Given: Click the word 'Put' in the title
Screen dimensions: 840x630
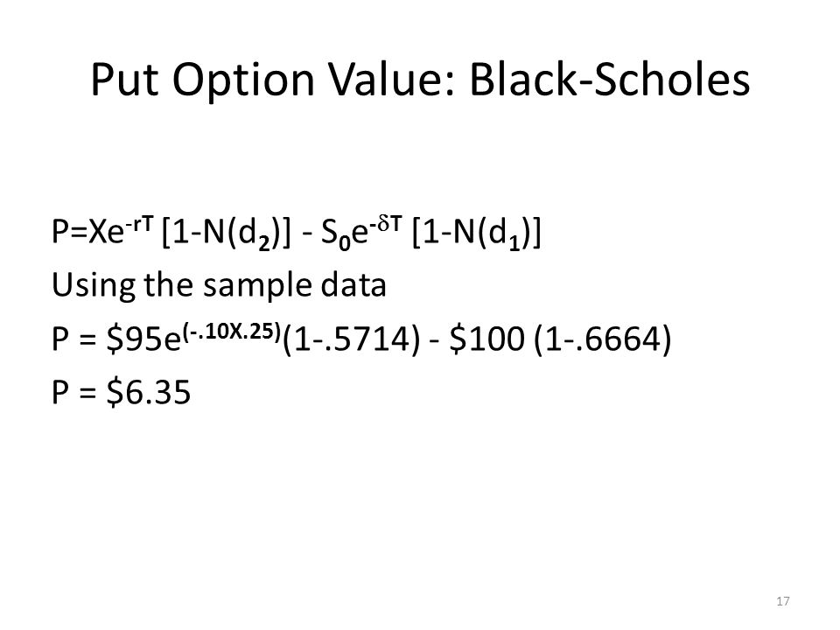Looking at the screenshot, I should point(124,79).
